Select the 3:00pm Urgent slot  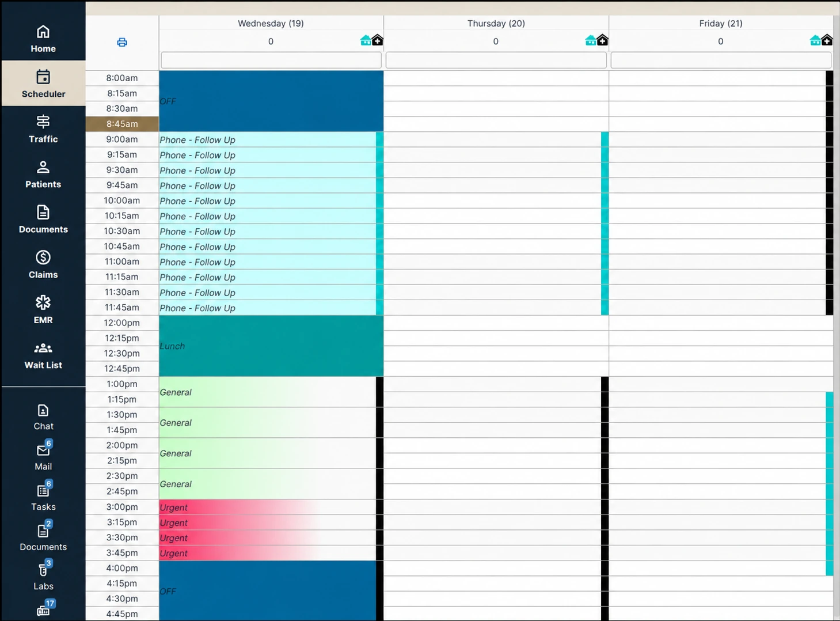[268, 508]
